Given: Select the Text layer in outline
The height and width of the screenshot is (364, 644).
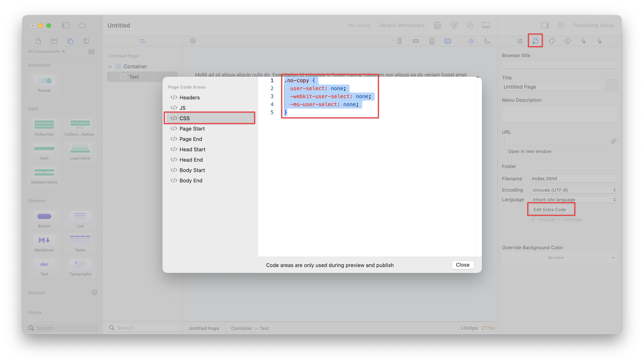Looking at the screenshot, I should point(142,77).
